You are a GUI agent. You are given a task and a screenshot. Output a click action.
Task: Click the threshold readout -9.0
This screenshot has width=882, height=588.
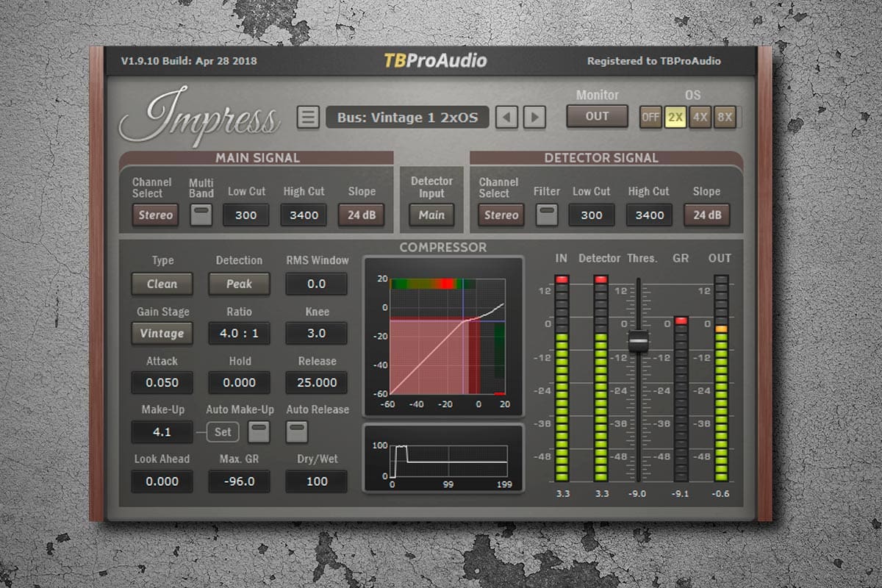638,494
